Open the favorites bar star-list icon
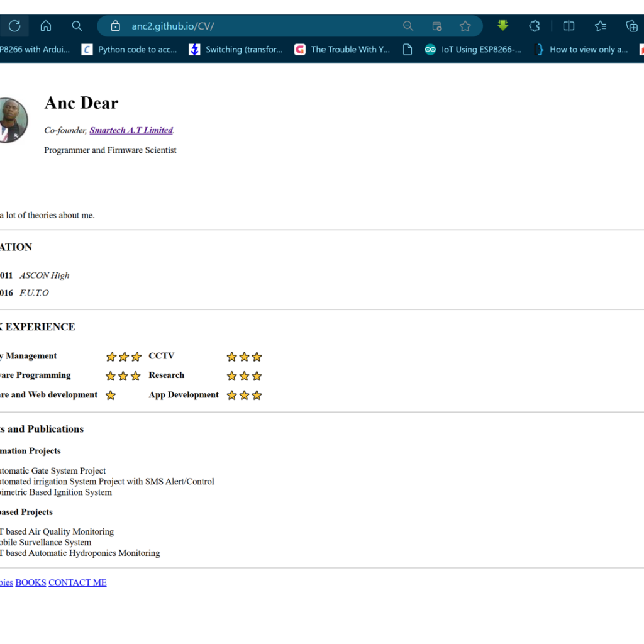The image size is (644, 644). (x=600, y=26)
